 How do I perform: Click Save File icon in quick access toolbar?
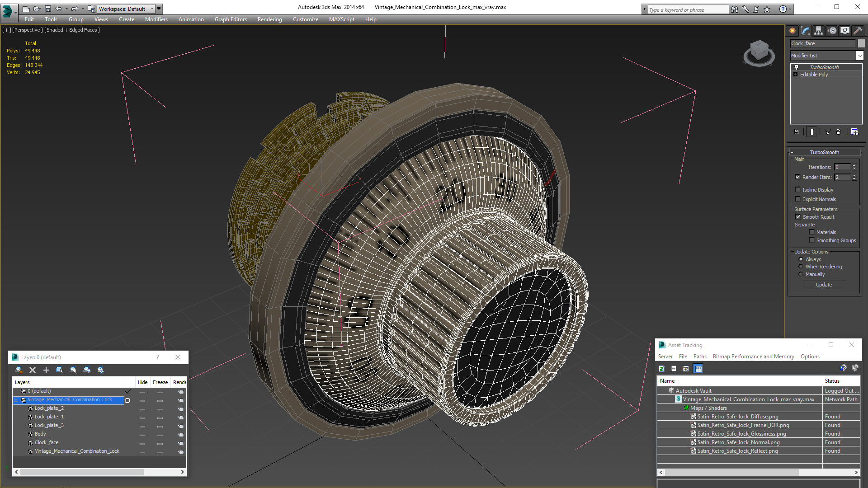[48, 9]
